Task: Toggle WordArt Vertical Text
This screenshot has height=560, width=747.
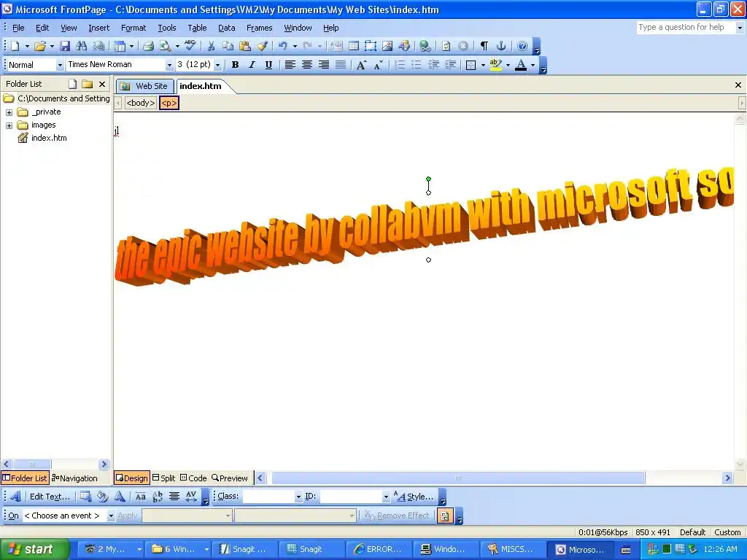Action: (x=158, y=497)
